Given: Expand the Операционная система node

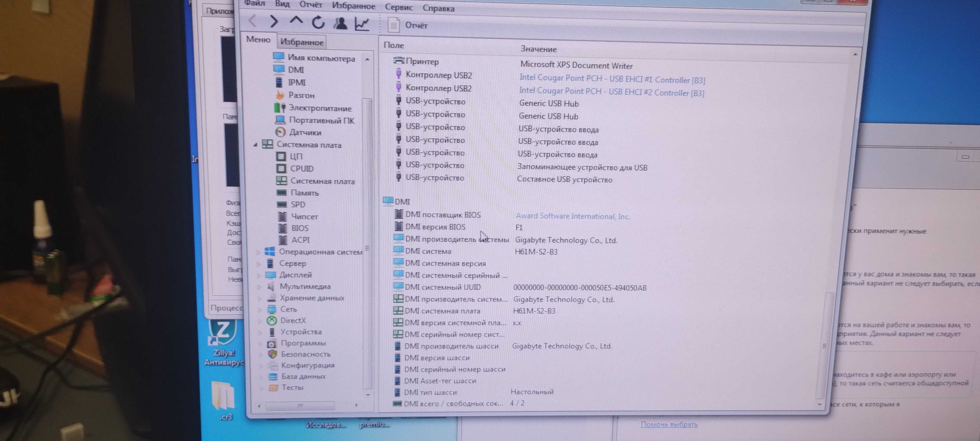Looking at the screenshot, I should [x=258, y=252].
